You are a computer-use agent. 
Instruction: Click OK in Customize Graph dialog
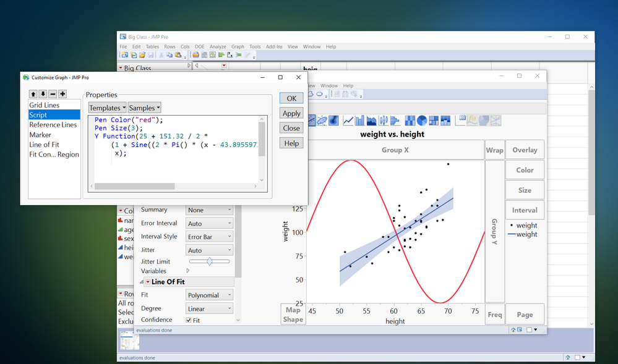point(291,98)
